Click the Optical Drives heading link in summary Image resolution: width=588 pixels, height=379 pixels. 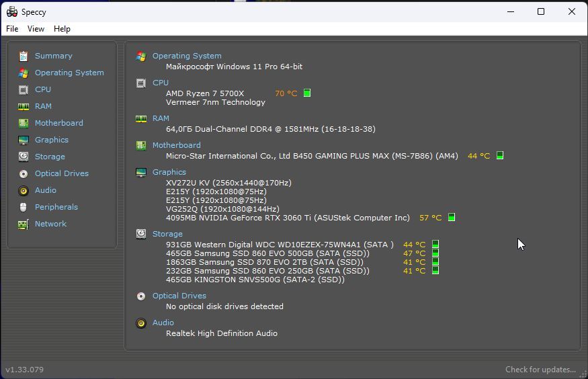point(179,296)
